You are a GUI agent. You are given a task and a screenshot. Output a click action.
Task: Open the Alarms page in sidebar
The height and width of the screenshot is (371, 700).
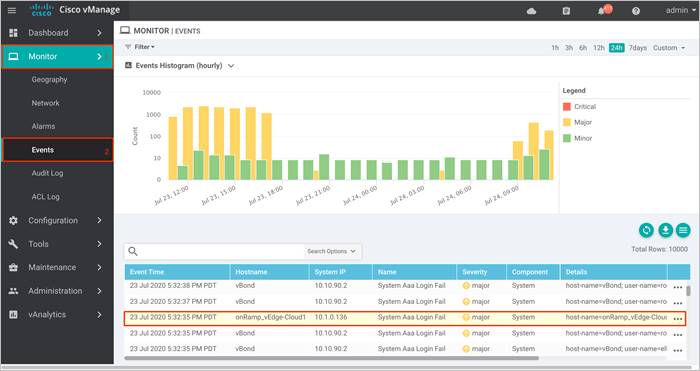43,126
